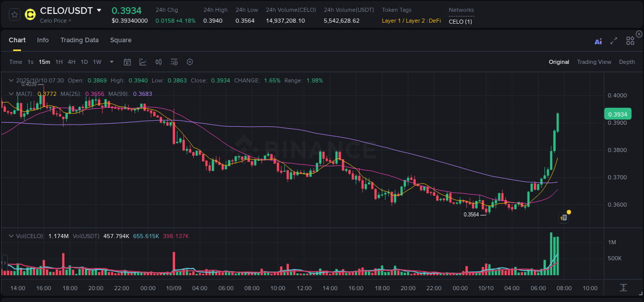Click the DeFi token tag

coord(434,21)
